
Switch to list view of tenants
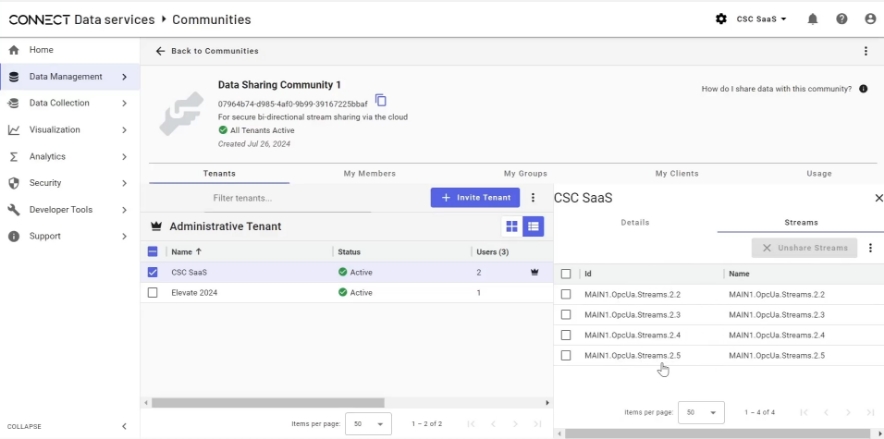533,227
